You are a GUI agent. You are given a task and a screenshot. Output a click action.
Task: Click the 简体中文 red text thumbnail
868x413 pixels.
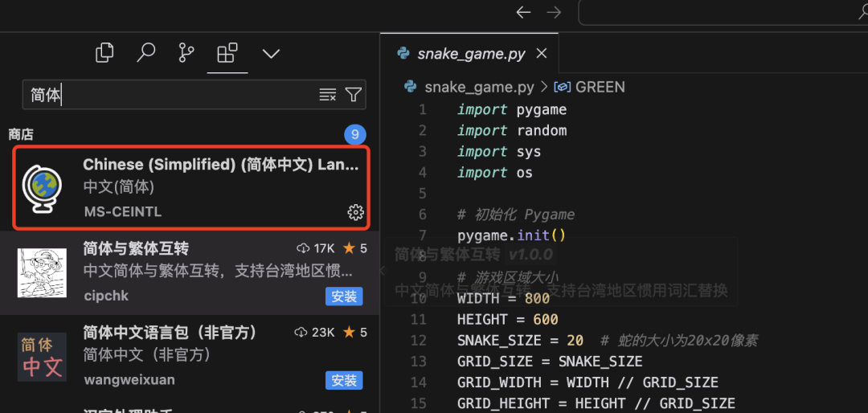tap(42, 357)
